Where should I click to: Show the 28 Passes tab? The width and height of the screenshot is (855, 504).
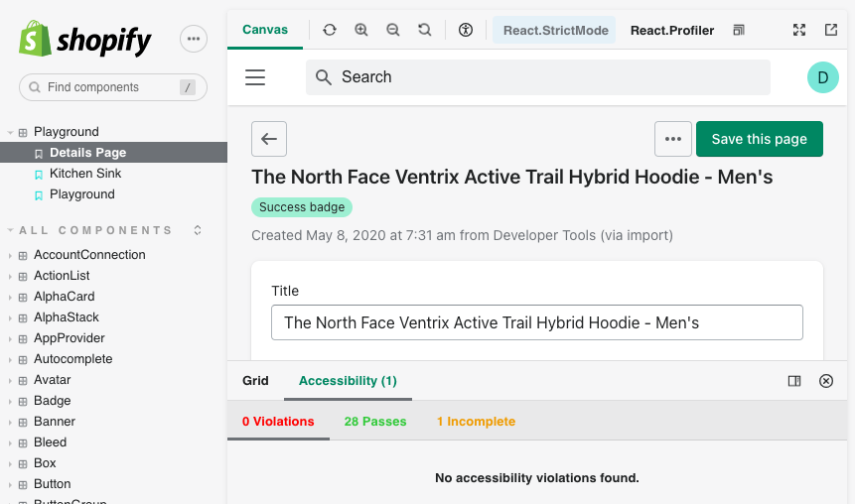tap(375, 422)
